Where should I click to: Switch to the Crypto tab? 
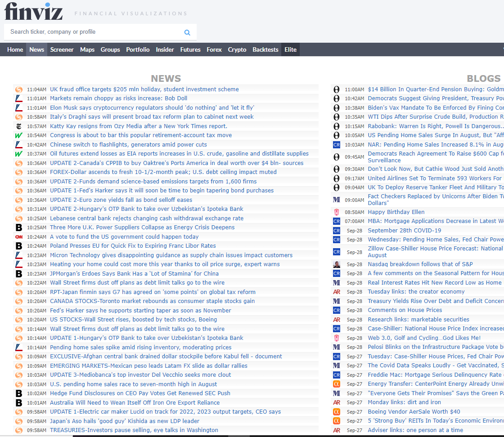(x=237, y=49)
